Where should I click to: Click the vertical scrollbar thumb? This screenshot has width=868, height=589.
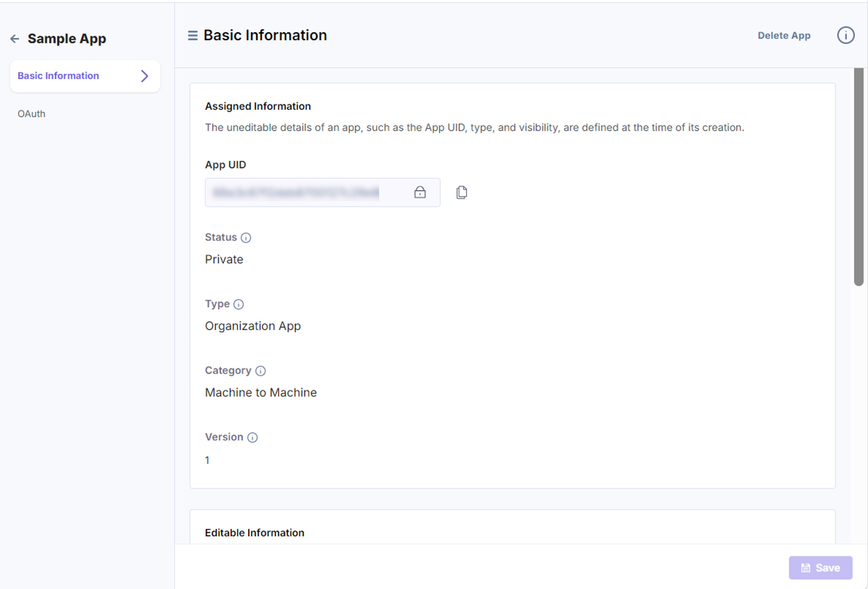click(859, 177)
